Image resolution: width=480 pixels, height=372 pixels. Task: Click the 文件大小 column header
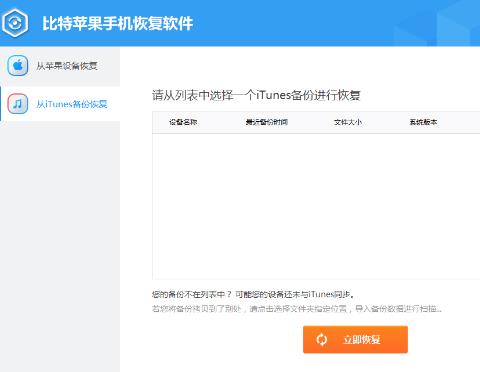point(348,122)
